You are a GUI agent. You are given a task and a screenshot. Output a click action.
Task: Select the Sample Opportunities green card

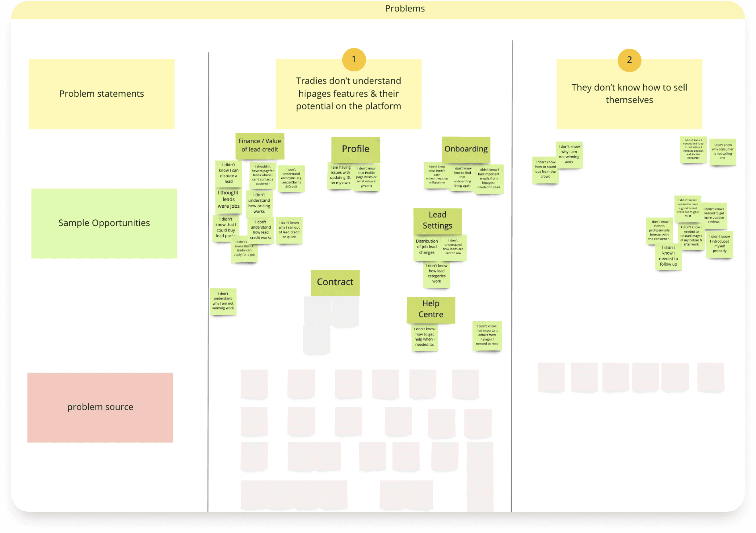[104, 223]
